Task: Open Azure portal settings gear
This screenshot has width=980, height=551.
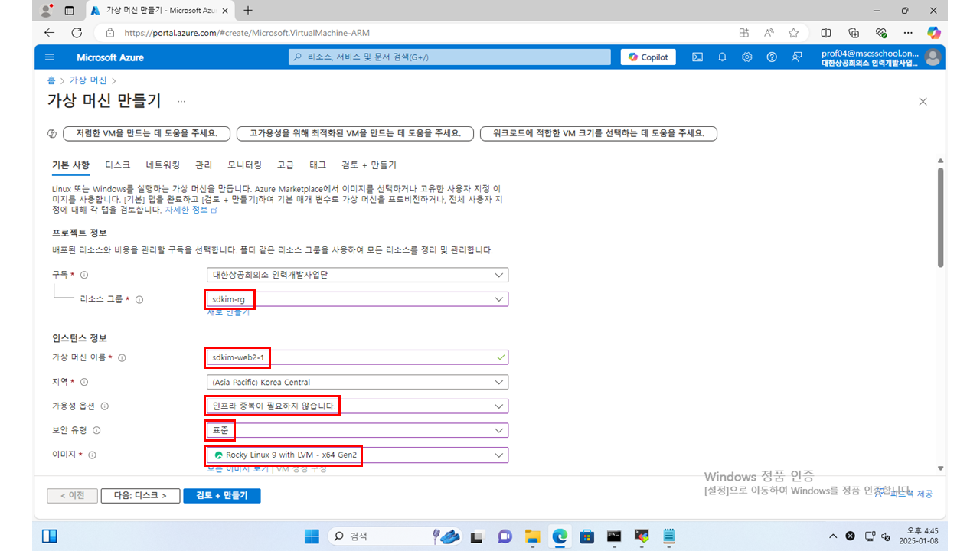Action: [x=746, y=57]
